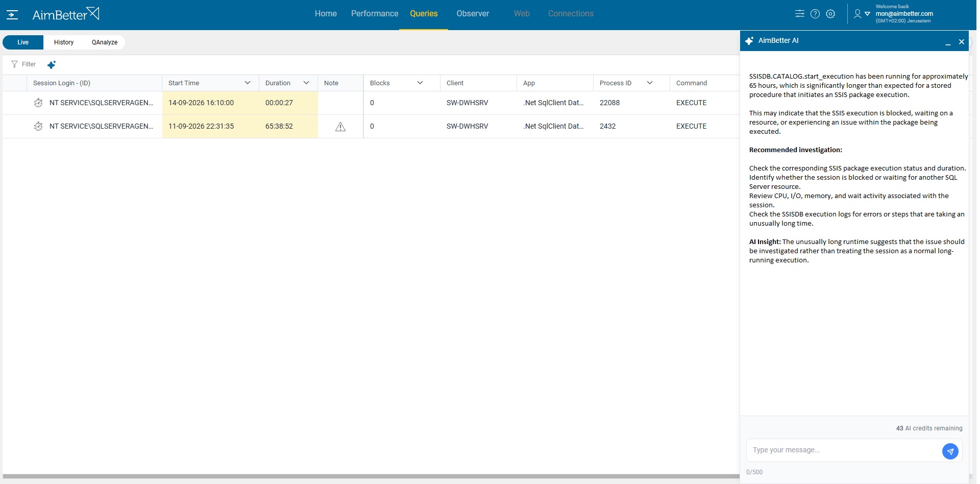Focus the Type your message field
The height and width of the screenshot is (484, 980).
[x=844, y=450]
